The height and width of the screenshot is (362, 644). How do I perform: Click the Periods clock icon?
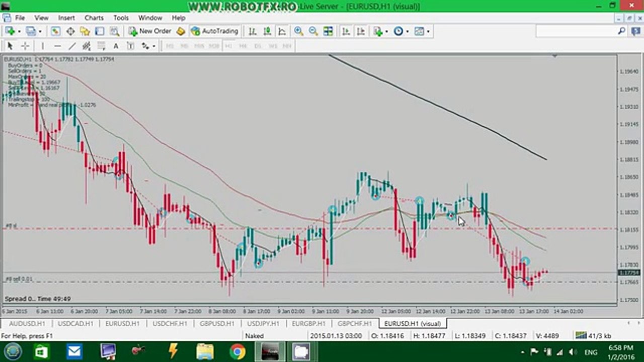398,31
